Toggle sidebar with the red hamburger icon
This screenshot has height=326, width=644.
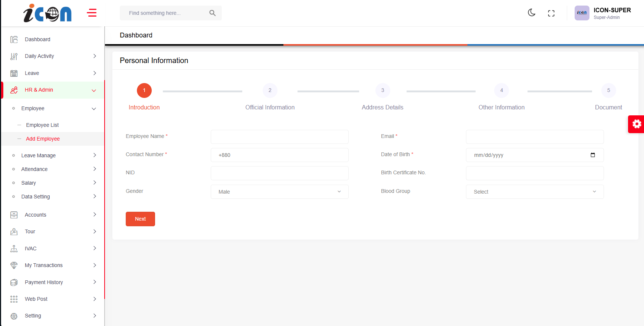point(92,13)
